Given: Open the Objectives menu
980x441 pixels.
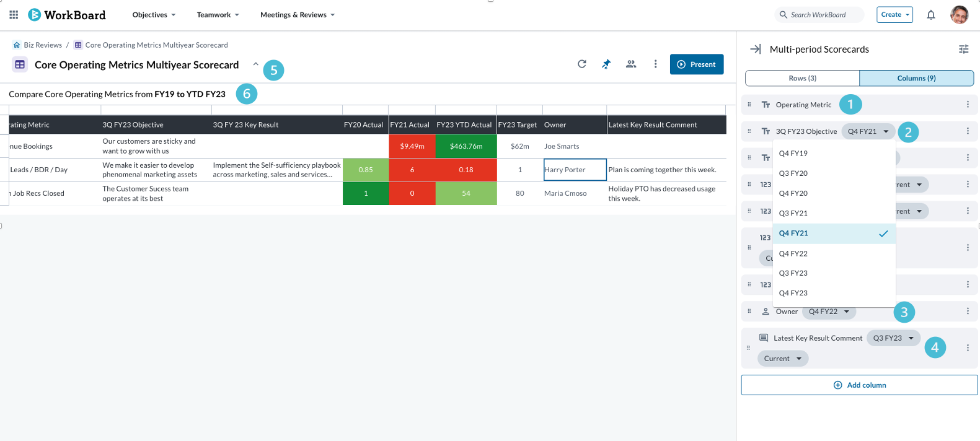Looking at the screenshot, I should 154,15.
